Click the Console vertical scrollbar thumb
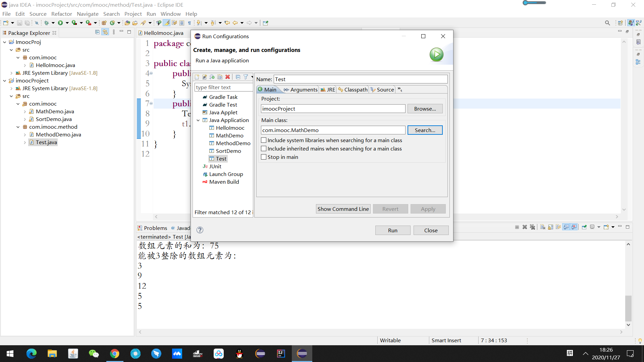 (628, 308)
